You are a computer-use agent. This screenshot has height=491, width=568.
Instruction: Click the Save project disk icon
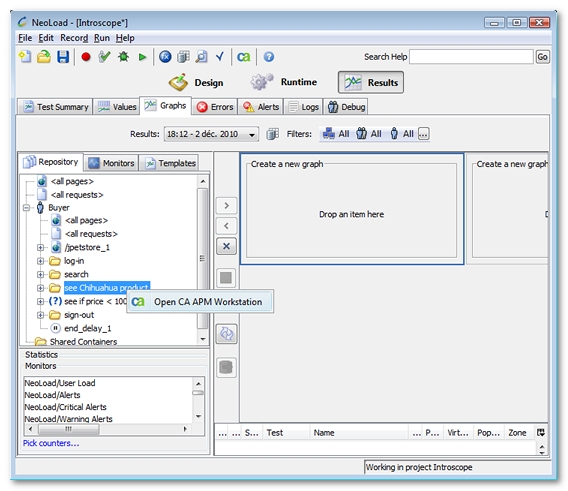click(x=63, y=57)
